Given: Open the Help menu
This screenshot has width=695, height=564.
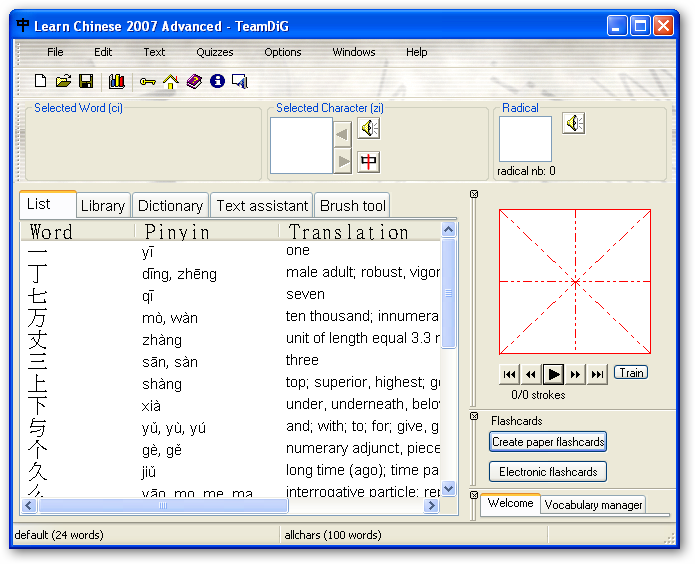Looking at the screenshot, I should [x=417, y=52].
